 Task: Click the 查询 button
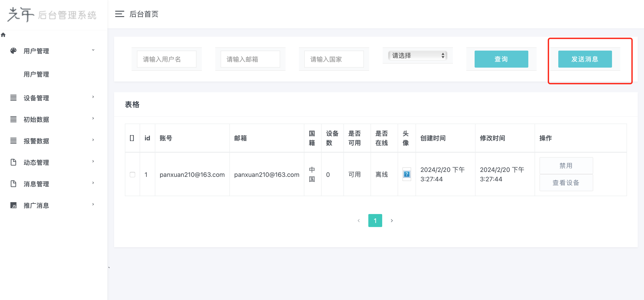(501, 59)
